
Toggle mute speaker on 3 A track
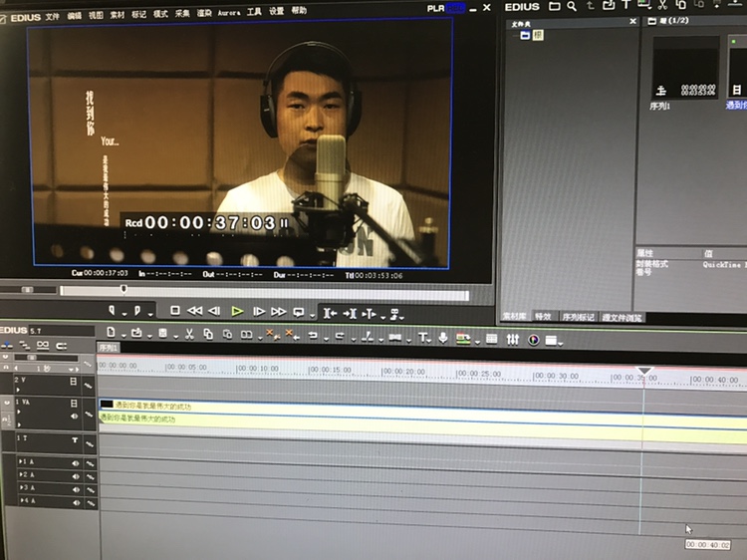[x=77, y=489]
